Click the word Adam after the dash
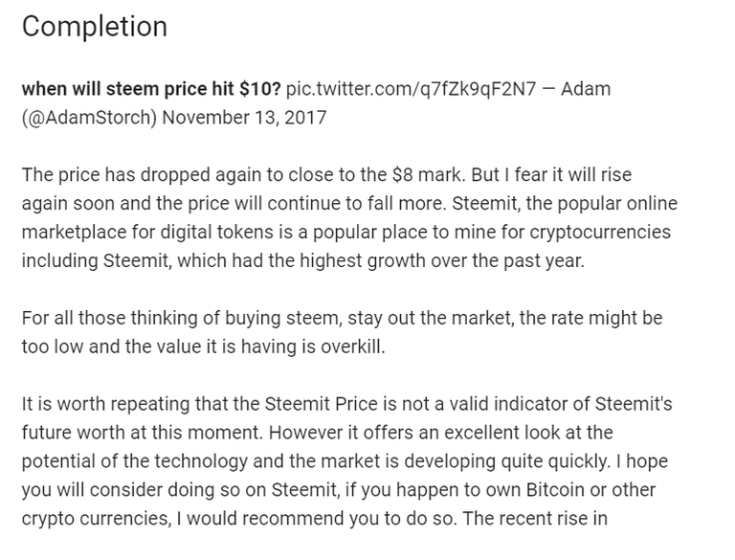Screen dimensions: 735x560 [x=586, y=89]
